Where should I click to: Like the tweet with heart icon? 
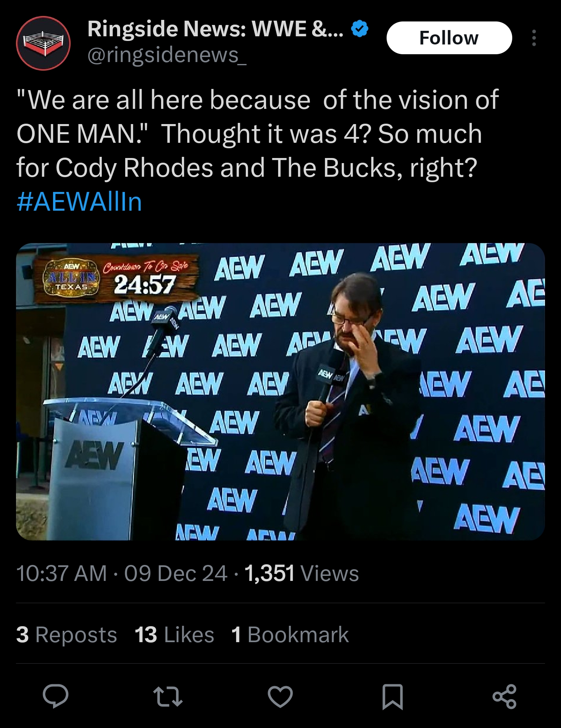[280, 696]
